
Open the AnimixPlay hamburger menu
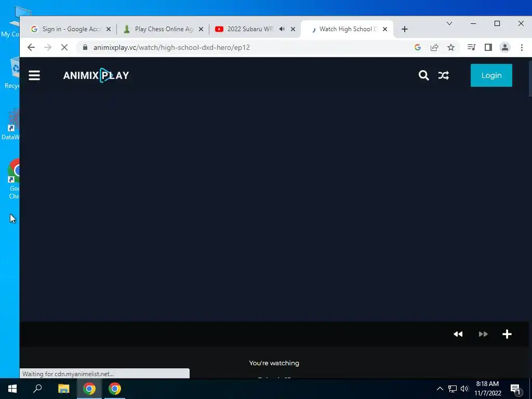click(34, 75)
